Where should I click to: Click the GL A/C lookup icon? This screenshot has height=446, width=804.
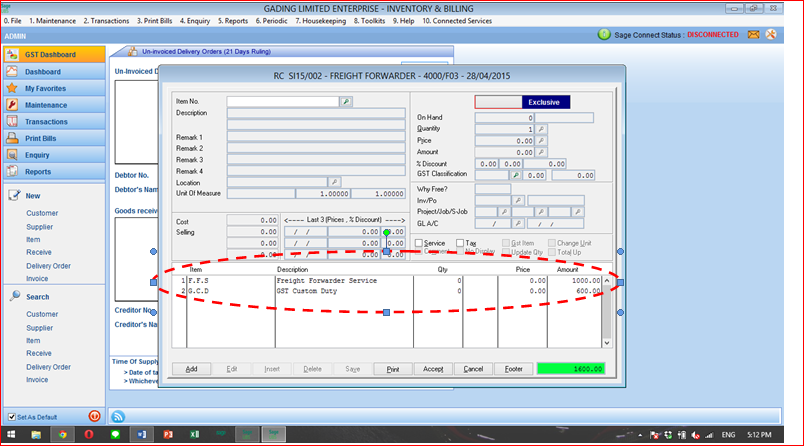point(518,224)
